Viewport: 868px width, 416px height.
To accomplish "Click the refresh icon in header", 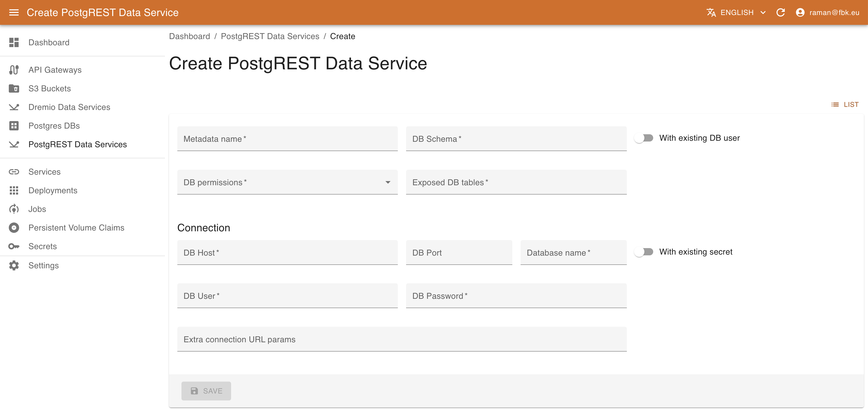I will 780,12.
